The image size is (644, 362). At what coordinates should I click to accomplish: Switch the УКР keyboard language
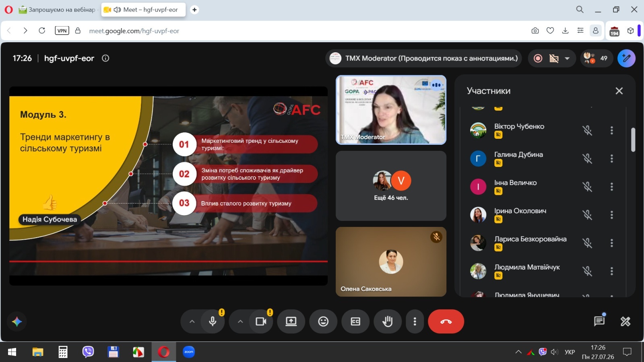(570, 352)
